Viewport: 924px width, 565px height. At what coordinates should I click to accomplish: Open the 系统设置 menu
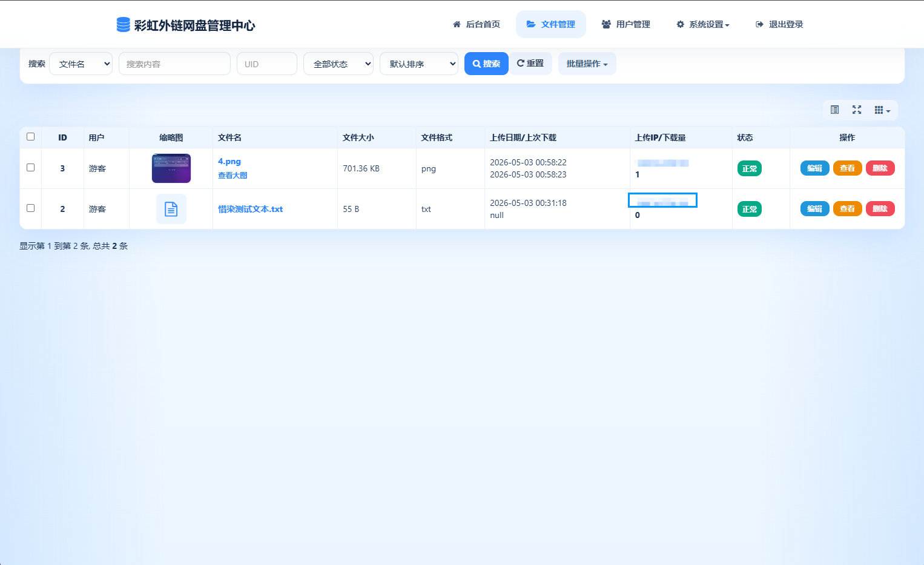703,24
